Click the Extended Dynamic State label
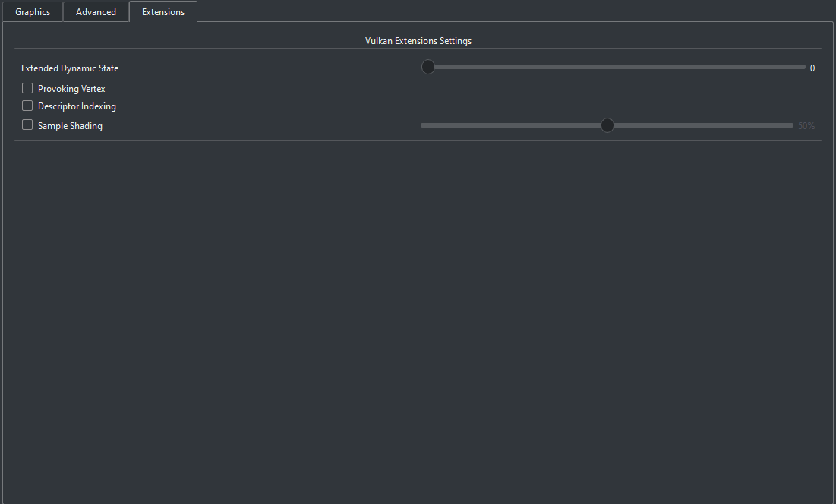836x504 pixels. pos(70,68)
